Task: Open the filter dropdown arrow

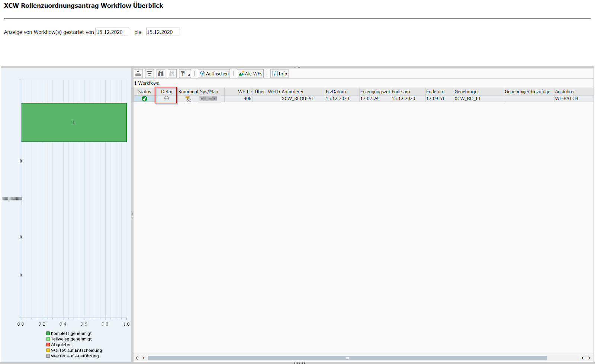Action: tap(189, 74)
